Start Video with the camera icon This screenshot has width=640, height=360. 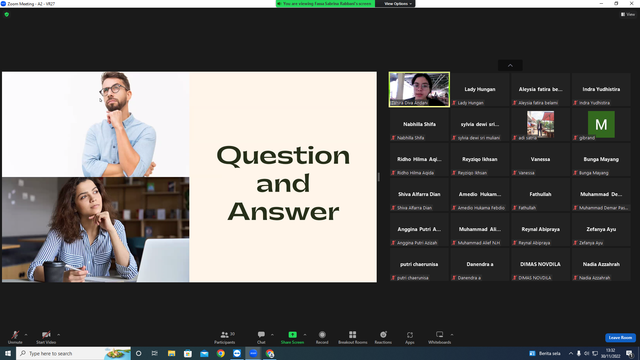tap(46, 335)
